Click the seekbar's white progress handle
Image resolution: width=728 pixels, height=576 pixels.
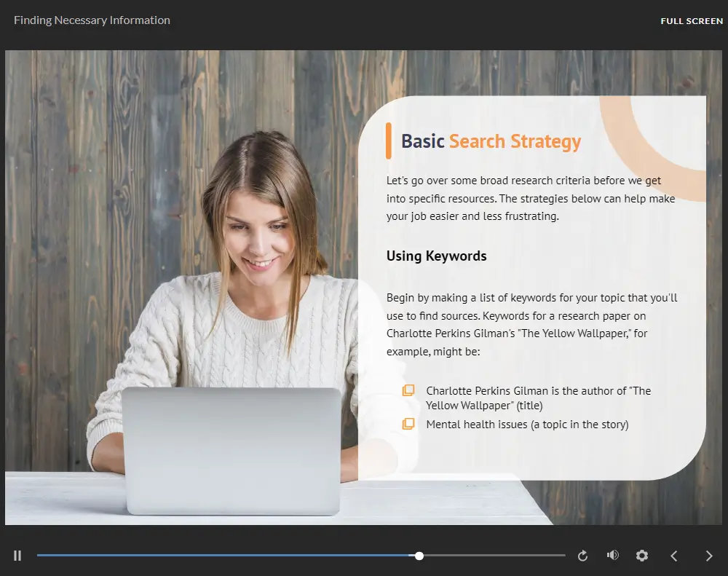(x=419, y=556)
